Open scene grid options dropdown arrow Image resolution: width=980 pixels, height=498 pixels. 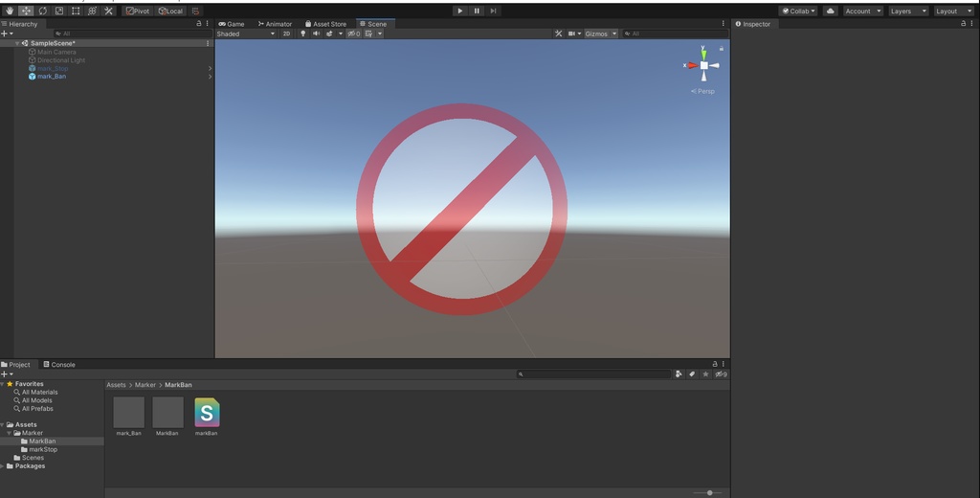pos(380,34)
